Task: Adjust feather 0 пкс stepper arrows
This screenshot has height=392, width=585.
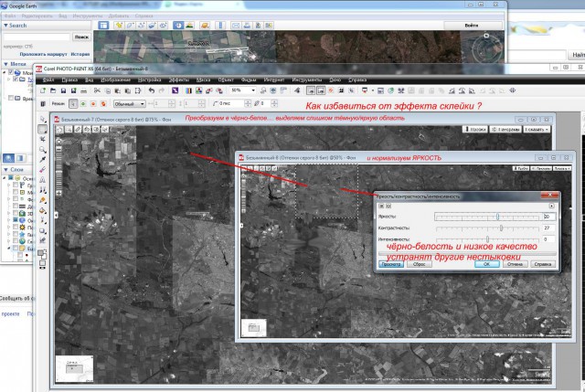Action: point(248,103)
